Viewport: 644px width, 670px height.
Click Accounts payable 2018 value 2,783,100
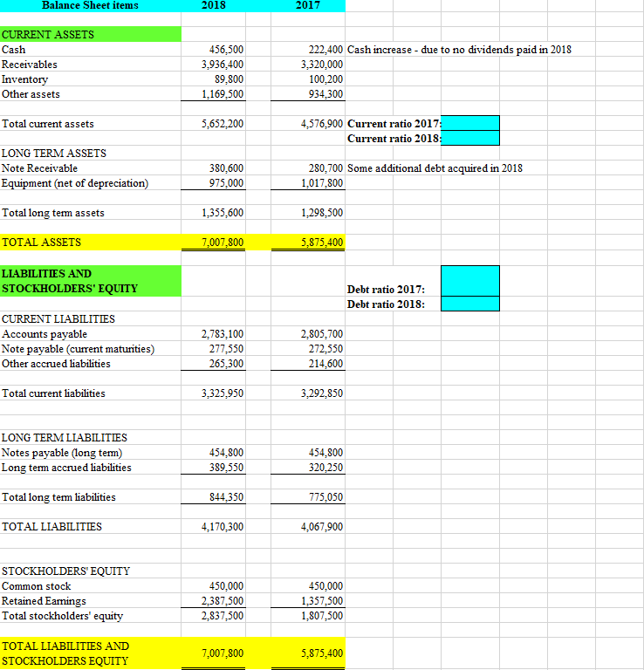coord(223,334)
